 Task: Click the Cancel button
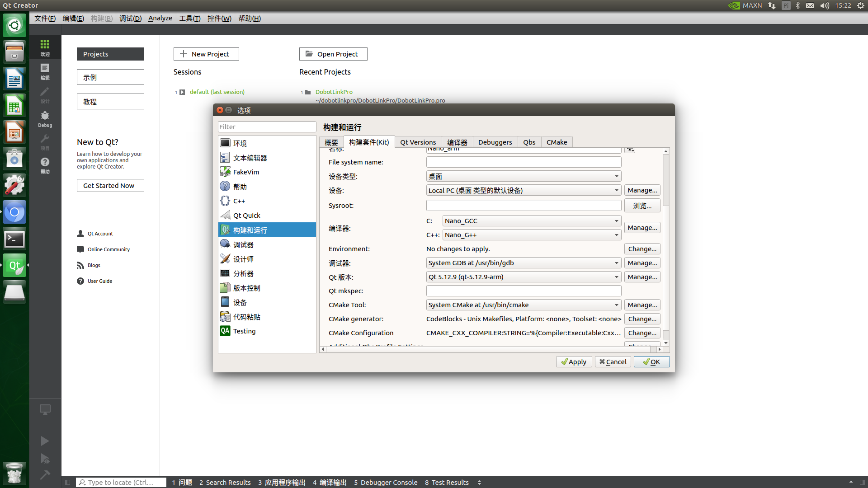613,362
